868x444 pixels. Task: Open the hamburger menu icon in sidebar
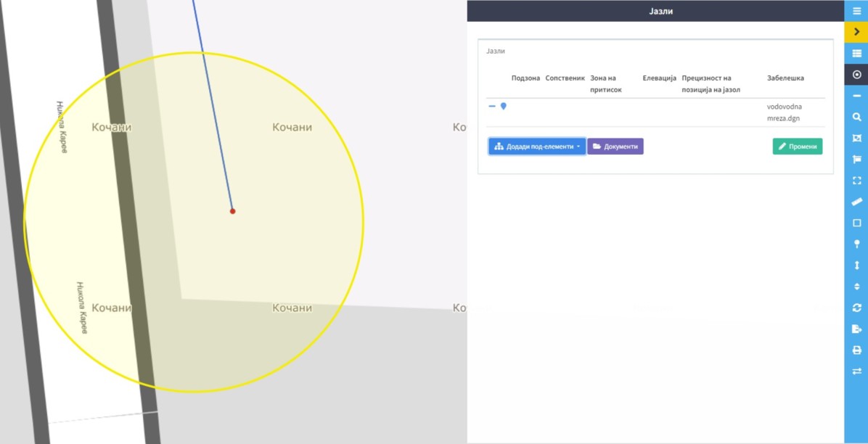pyautogui.click(x=856, y=10)
